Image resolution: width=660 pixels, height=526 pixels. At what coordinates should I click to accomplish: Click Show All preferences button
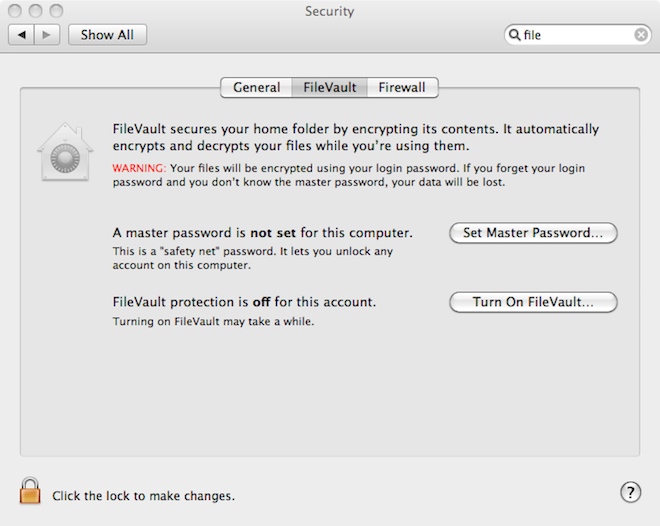(x=107, y=34)
